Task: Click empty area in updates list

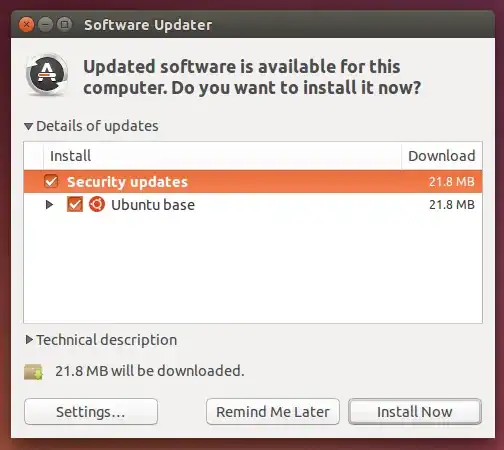Action: pyautogui.click(x=253, y=269)
